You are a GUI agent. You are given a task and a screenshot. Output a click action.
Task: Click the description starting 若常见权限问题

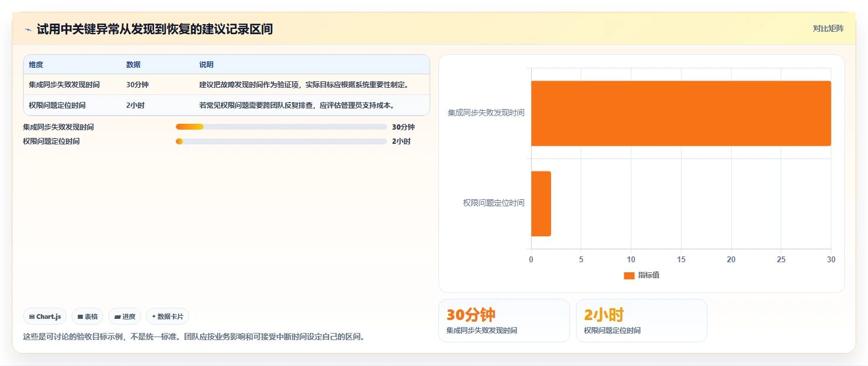tap(297, 105)
